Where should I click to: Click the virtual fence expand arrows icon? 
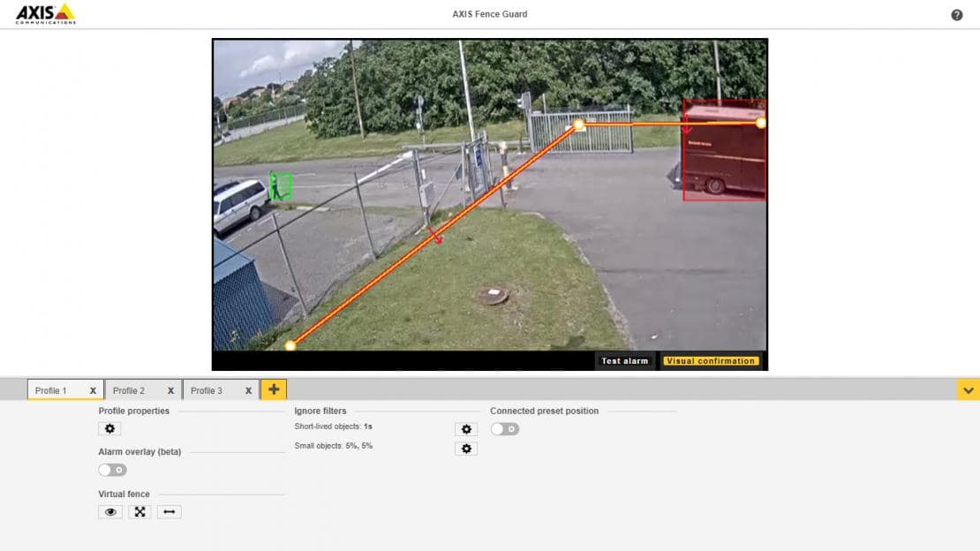[x=139, y=512]
